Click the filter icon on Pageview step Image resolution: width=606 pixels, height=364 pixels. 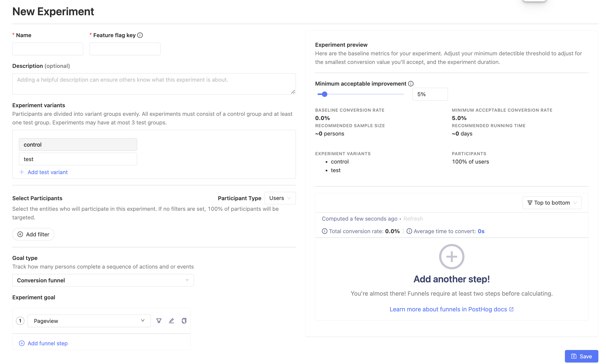159,321
